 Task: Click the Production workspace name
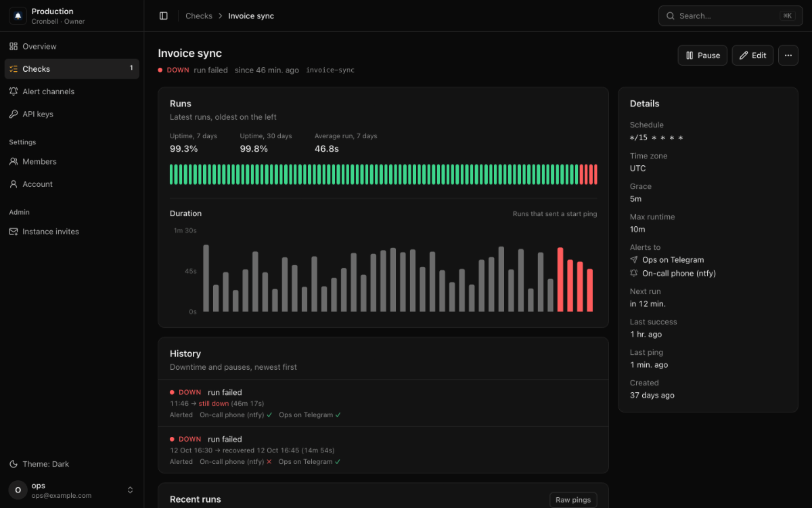pyautogui.click(x=52, y=11)
